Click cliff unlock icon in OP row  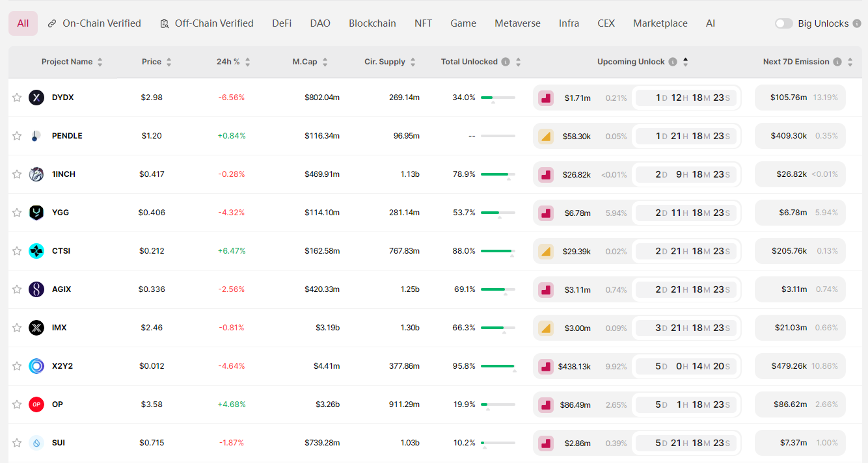tap(546, 405)
